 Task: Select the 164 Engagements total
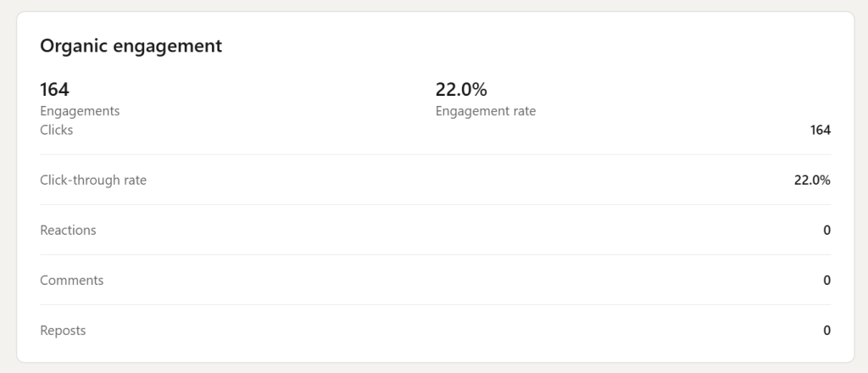point(54,89)
